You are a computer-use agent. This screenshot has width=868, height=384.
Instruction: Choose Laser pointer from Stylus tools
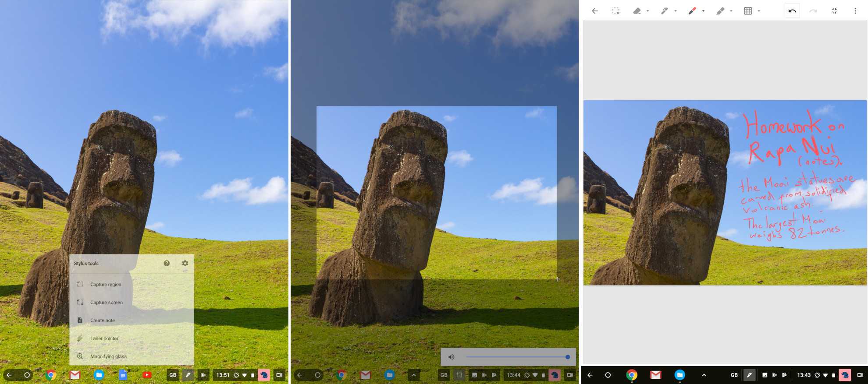coord(104,338)
